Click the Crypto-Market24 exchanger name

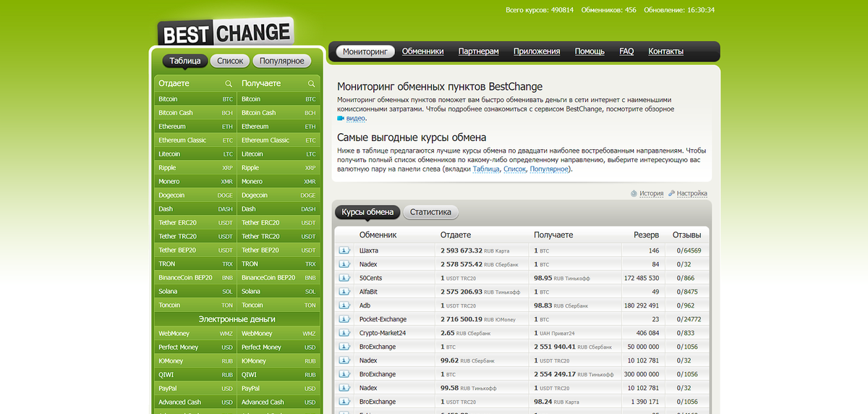383,333
